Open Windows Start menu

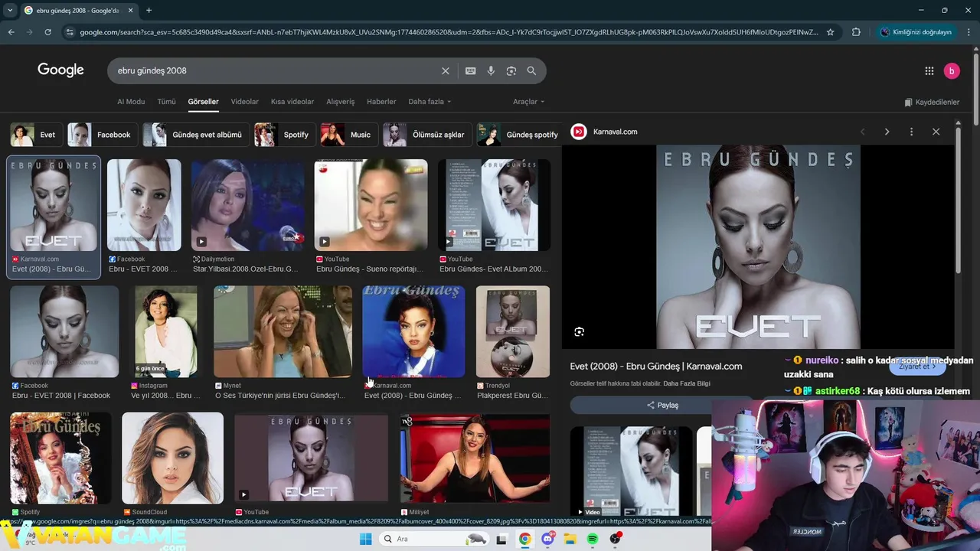366,539
